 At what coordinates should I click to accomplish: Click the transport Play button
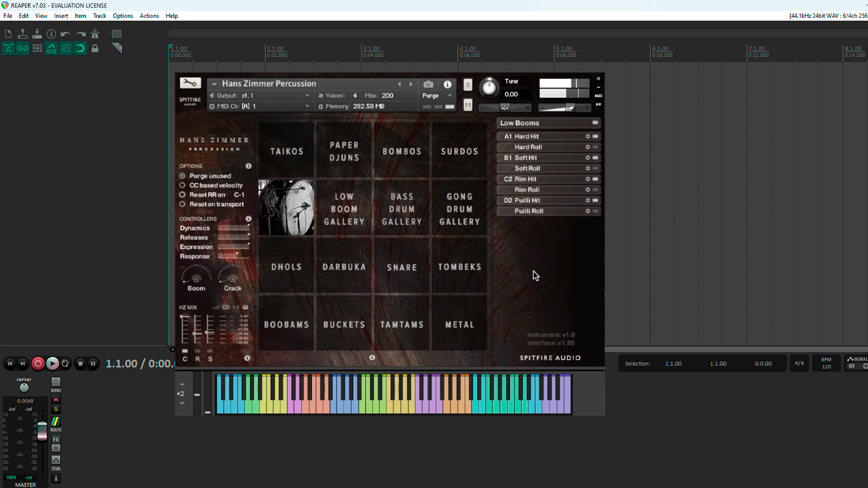[x=52, y=363]
